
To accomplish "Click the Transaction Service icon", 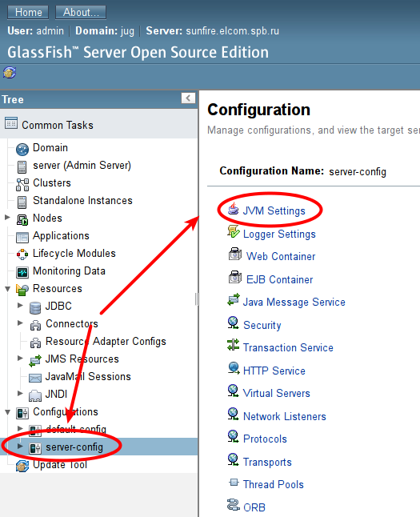I will 233,345.
